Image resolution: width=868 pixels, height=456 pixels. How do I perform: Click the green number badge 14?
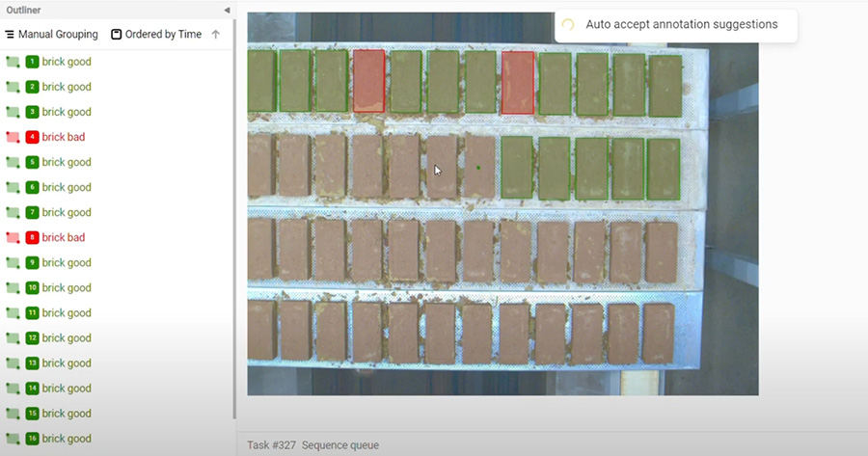pos(32,389)
